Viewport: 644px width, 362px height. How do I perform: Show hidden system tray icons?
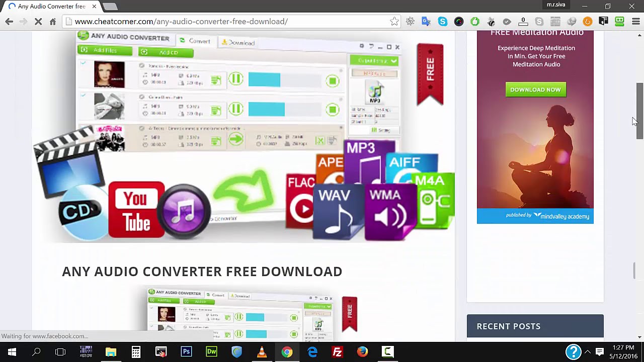click(588, 352)
